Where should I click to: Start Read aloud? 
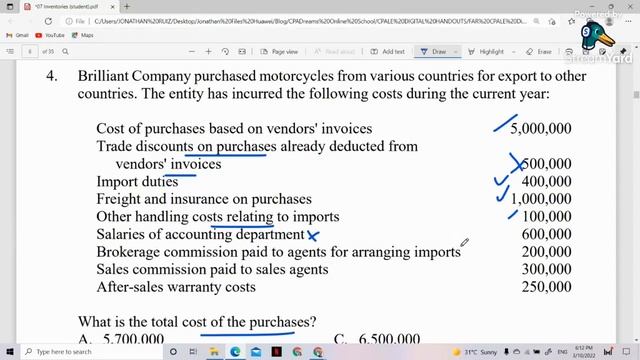[334, 51]
